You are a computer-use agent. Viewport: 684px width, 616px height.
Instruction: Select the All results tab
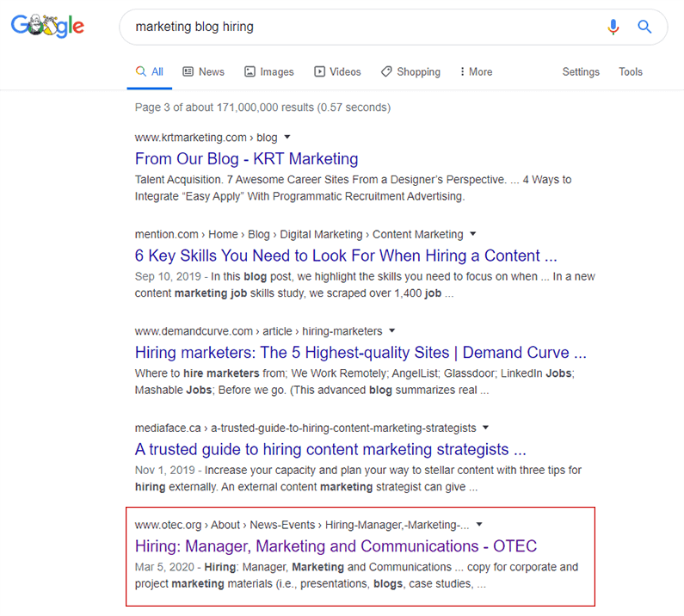149,71
